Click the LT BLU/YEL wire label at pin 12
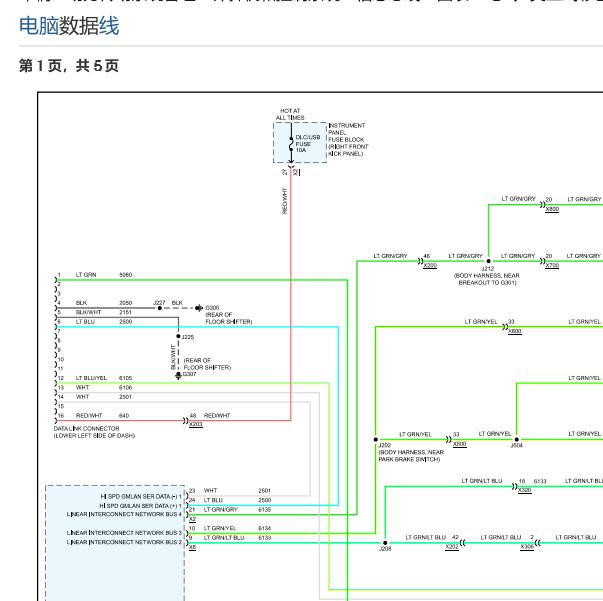Viewport: 603px width, 601px height. (x=92, y=378)
